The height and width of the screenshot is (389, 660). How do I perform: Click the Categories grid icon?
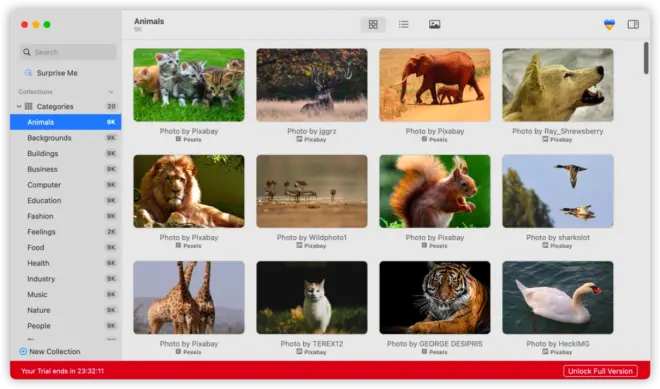(x=29, y=107)
